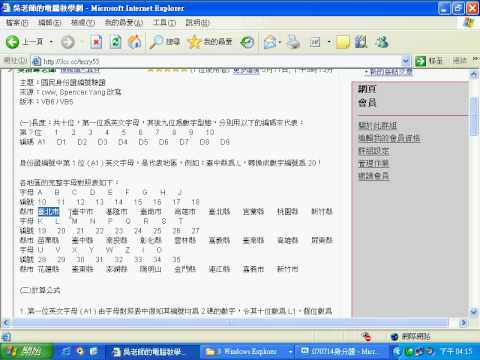Click the second quick launch icon

pyautogui.click(x=80, y=351)
